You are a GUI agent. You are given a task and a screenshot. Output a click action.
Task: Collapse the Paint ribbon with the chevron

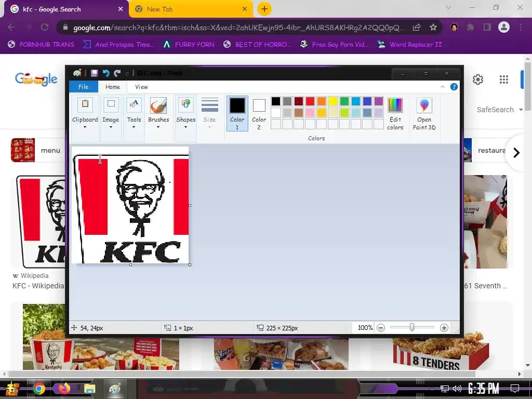pos(443,87)
